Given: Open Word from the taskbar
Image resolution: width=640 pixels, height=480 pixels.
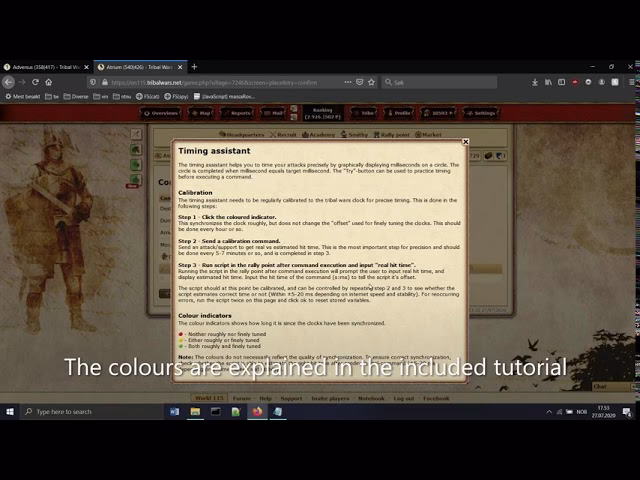Looking at the screenshot, I should [174, 411].
